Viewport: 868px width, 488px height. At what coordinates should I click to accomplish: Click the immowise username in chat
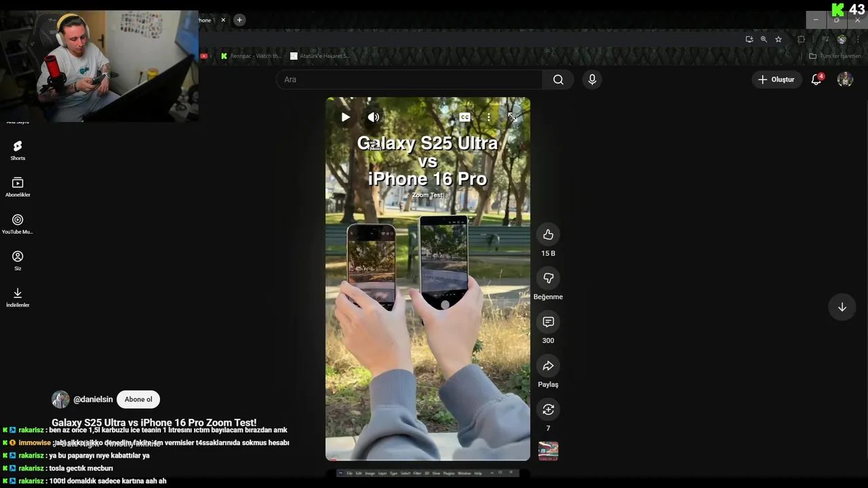(35, 443)
